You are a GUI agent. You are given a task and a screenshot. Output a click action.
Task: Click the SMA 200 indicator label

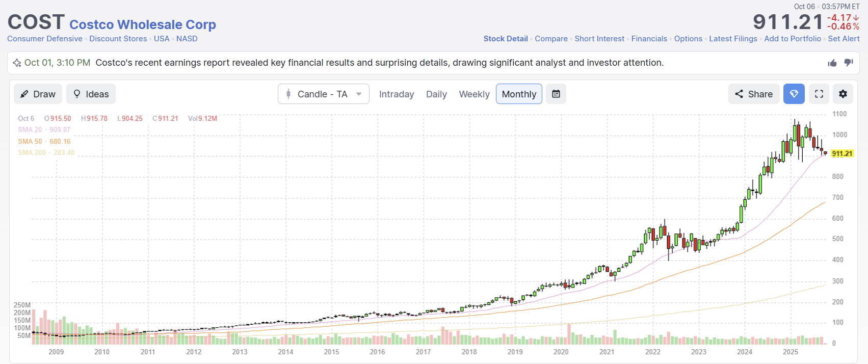[46, 152]
